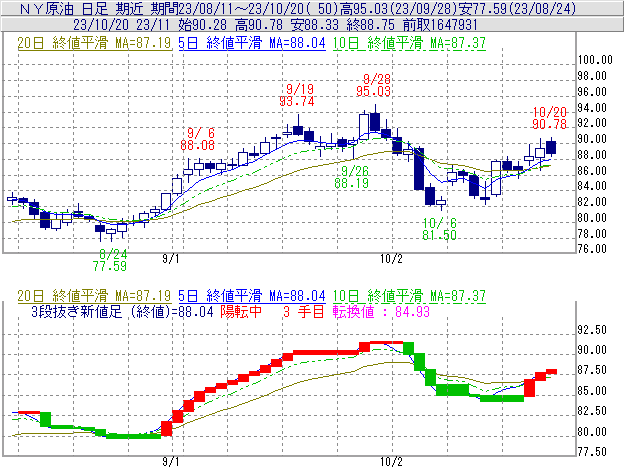The width and height of the screenshot is (624, 475).
Task: Click the 8/24 77.59 low label
Action: coord(110,260)
